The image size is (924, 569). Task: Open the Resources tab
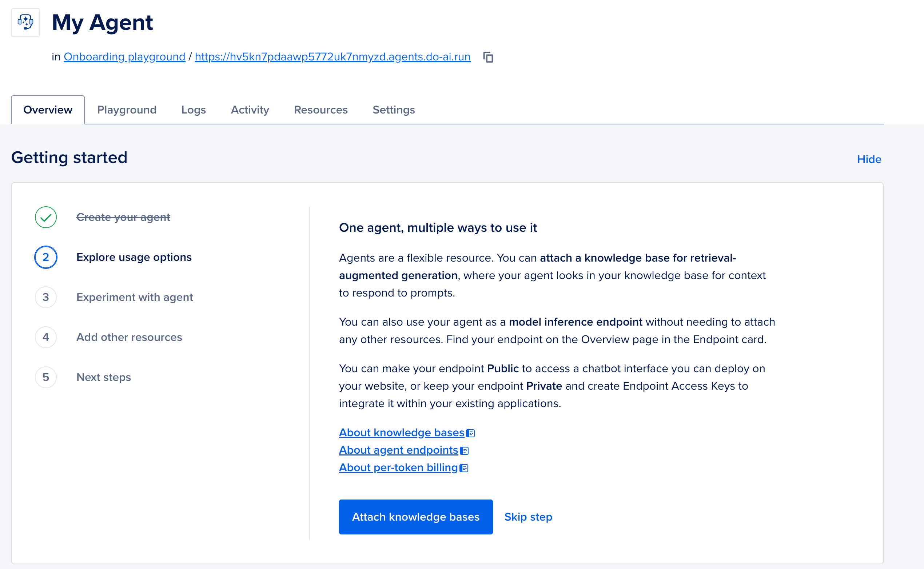[321, 110]
